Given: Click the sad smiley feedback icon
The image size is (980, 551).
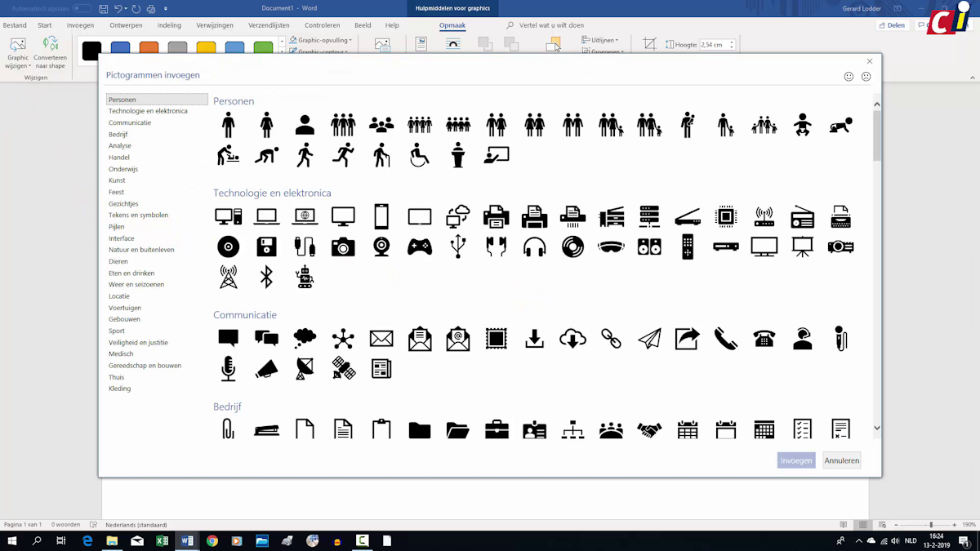Looking at the screenshot, I should click(x=866, y=77).
